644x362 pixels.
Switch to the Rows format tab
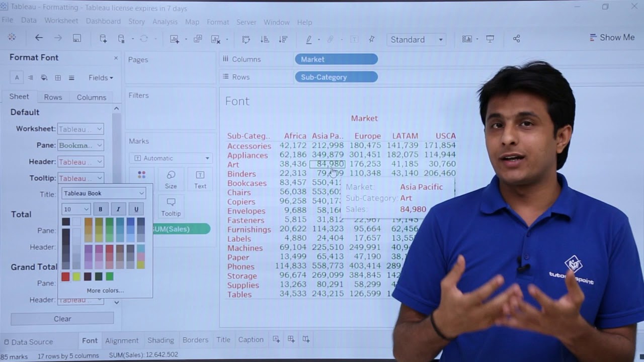[x=53, y=97]
